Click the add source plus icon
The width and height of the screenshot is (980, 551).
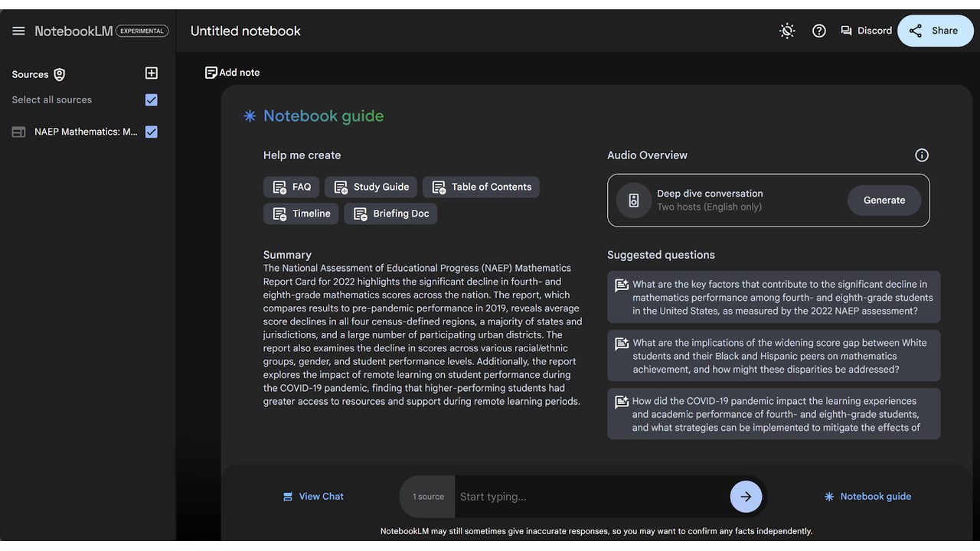coord(152,73)
